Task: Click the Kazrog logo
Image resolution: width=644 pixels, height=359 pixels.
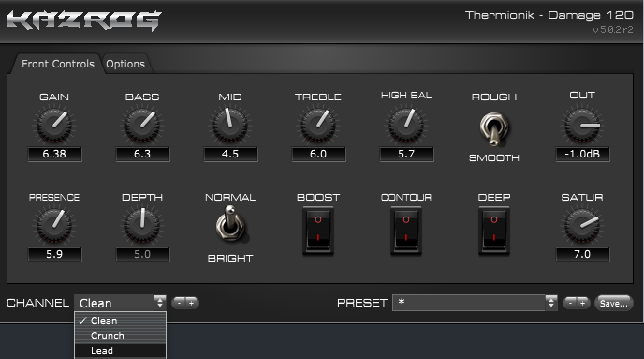Action: click(x=84, y=21)
